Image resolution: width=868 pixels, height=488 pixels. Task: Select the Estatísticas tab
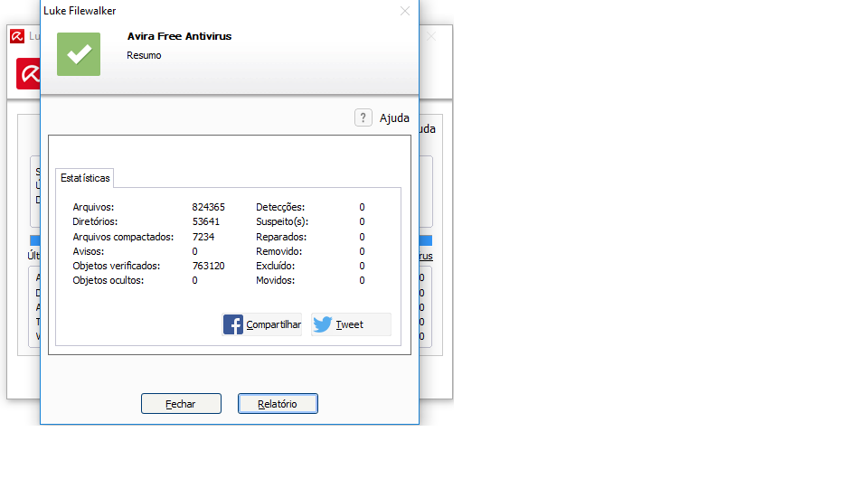point(85,178)
